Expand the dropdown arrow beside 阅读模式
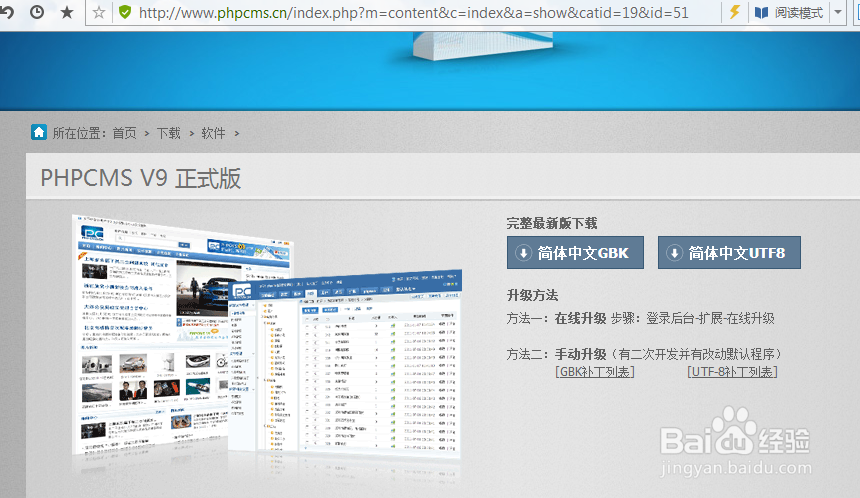This screenshot has width=860, height=498. 838,13
